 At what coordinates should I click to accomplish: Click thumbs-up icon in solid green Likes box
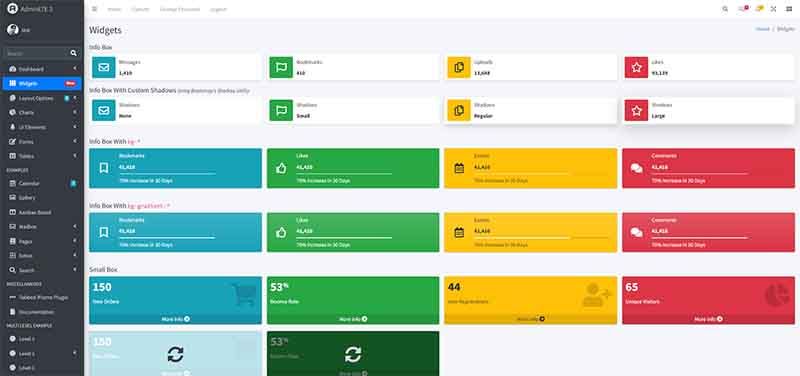pyautogui.click(x=281, y=168)
